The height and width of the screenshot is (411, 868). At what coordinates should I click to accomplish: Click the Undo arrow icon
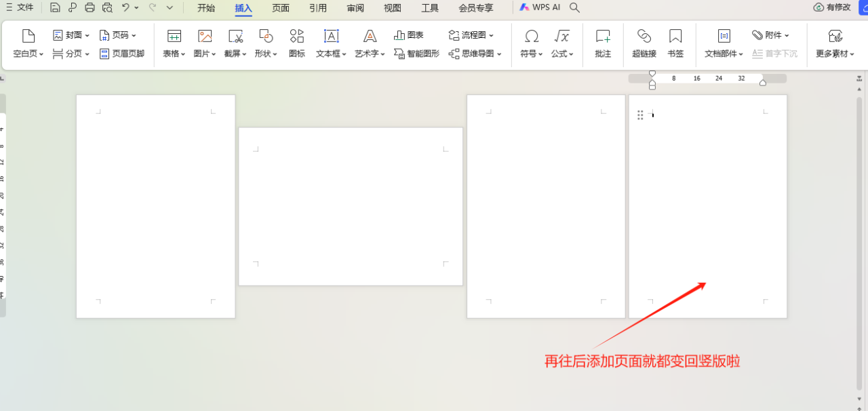point(125,7)
